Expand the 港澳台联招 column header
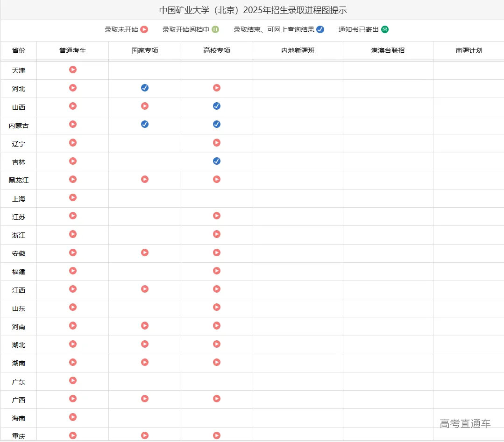Screen dimensions: 504x442 coord(387,50)
